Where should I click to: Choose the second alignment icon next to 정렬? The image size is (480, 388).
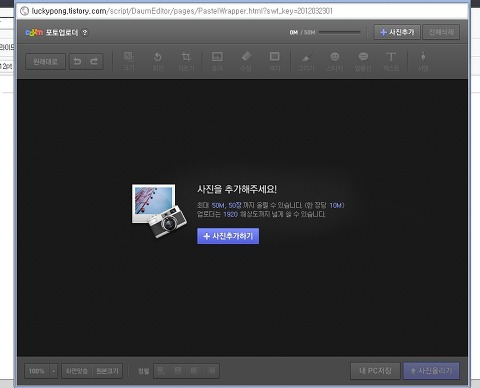click(x=178, y=370)
